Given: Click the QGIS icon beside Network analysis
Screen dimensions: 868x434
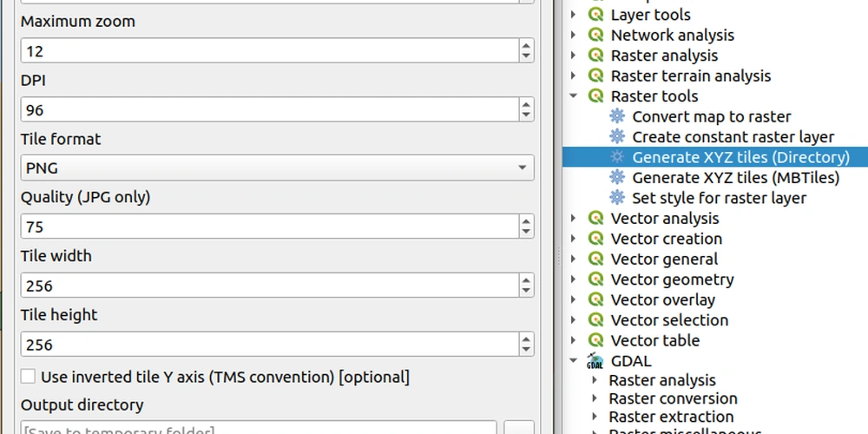Looking at the screenshot, I should [x=595, y=35].
